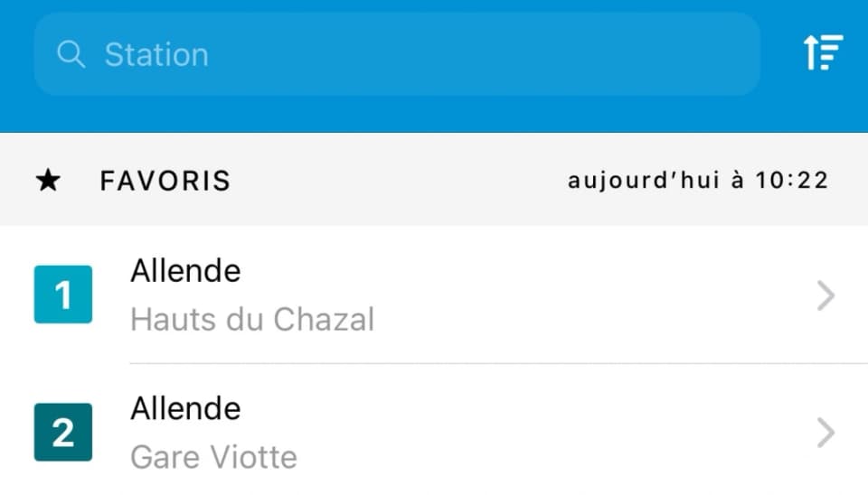Click the Hauts du Chazal direction text
Viewport: 868px width, 495px height.
pyautogui.click(x=252, y=319)
